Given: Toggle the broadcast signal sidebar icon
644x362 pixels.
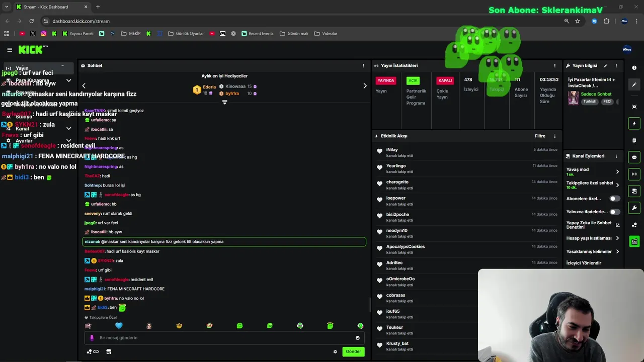Looking at the screenshot, I should tap(634, 174).
